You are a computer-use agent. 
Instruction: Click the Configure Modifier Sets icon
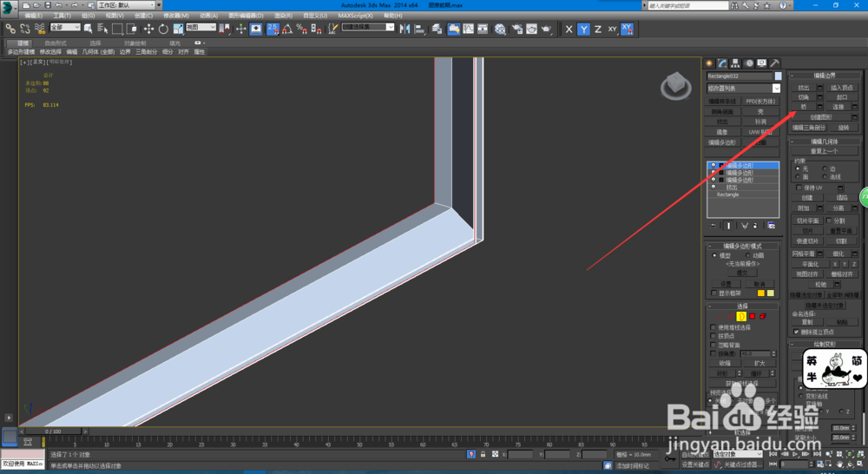tap(771, 226)
